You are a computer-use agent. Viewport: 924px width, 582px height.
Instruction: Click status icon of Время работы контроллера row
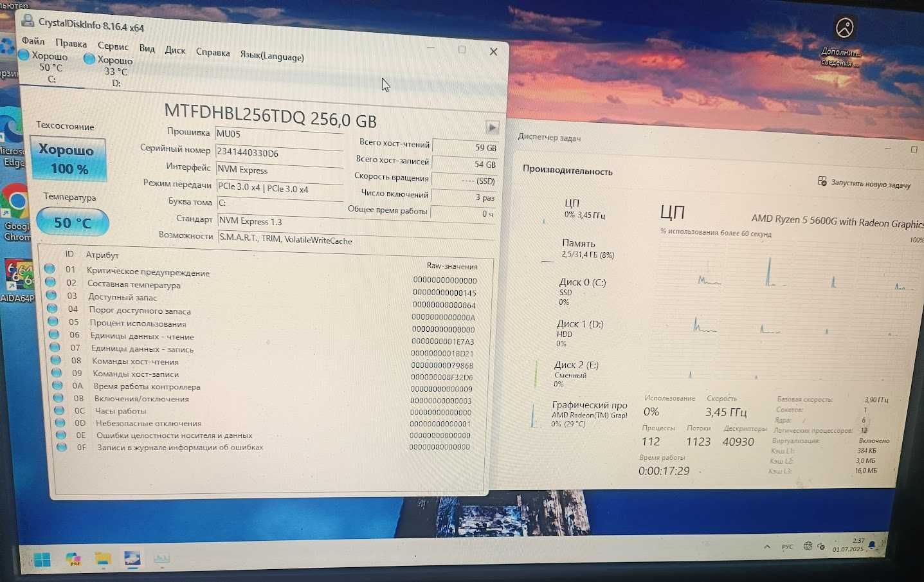(58, 385)
